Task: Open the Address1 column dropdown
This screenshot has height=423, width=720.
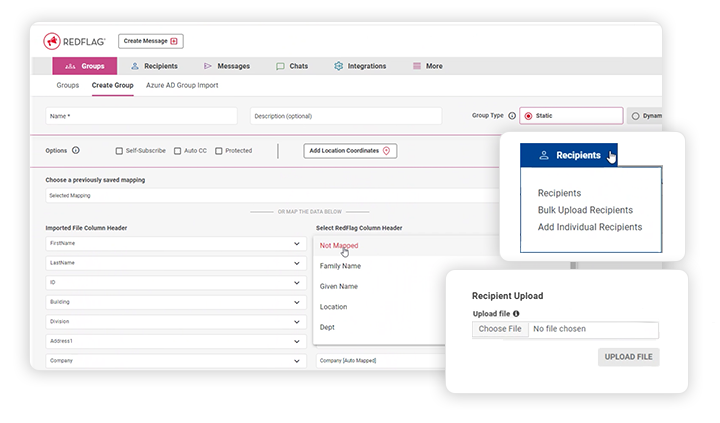Action: (176, 341)
